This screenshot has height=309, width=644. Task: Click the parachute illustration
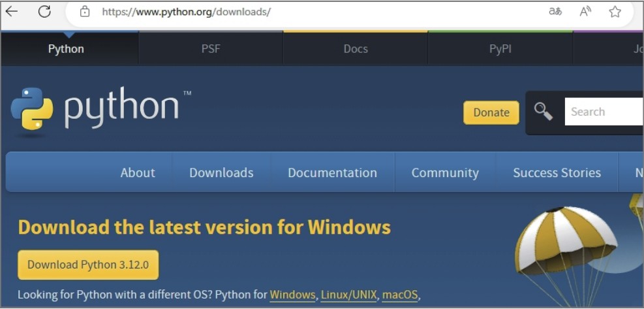pyautogui.click(x=566, y=255)
